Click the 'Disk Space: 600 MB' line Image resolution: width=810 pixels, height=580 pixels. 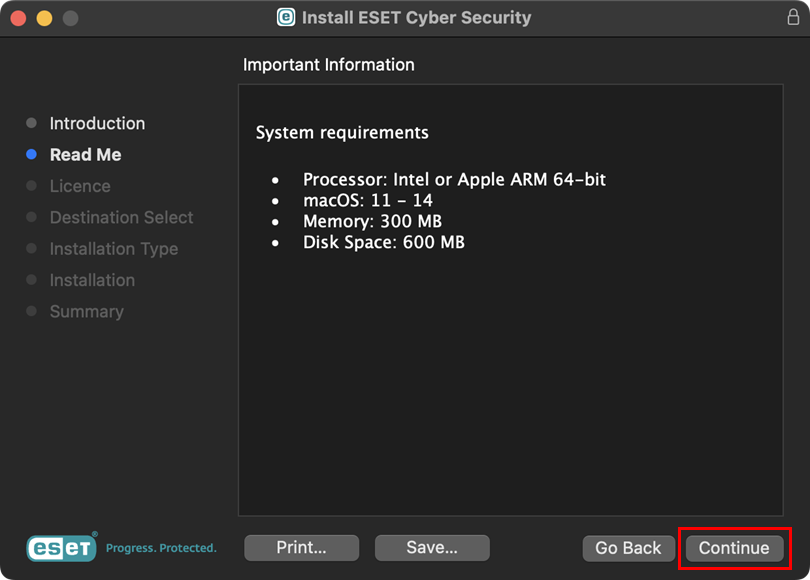point(383,242)
